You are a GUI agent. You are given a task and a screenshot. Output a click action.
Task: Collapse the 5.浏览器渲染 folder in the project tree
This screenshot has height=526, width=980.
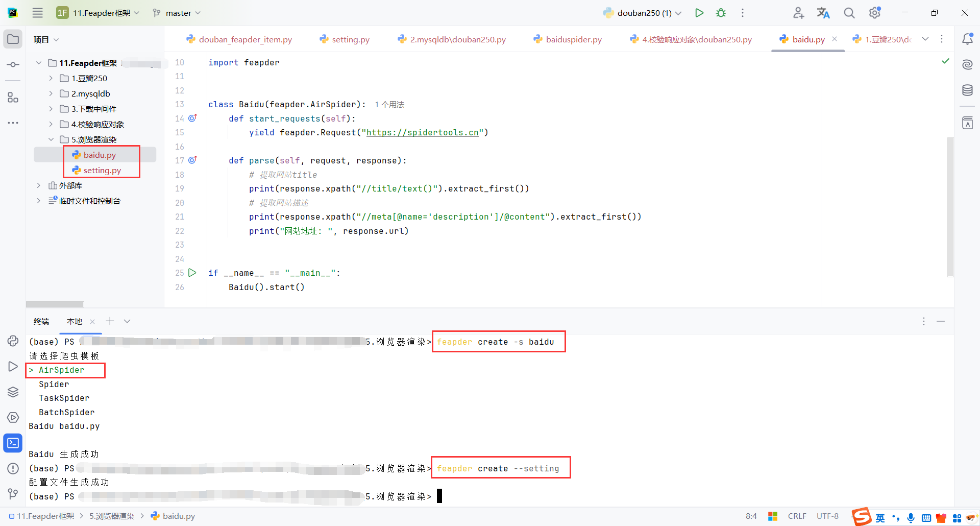point(51,139)
